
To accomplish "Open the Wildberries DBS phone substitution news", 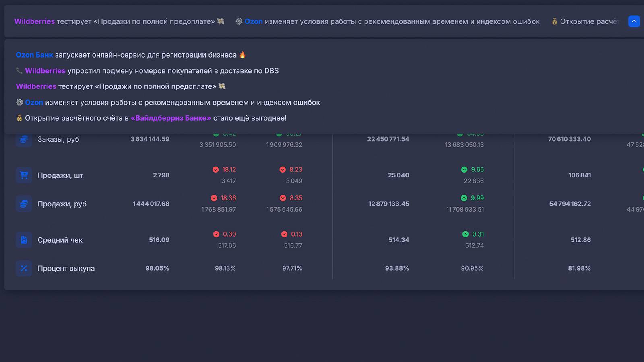I will 147,71.
